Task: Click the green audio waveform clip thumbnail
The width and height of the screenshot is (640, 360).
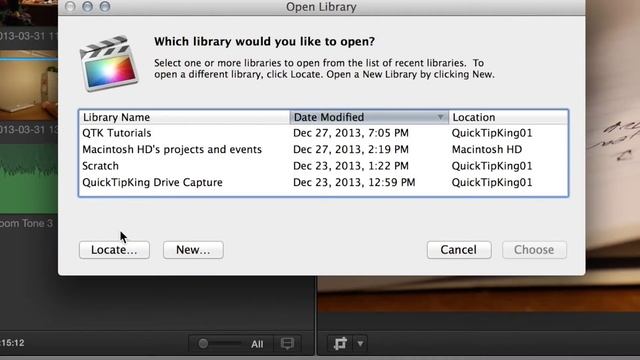Action: pyautogui.click(x=29, y=178)
